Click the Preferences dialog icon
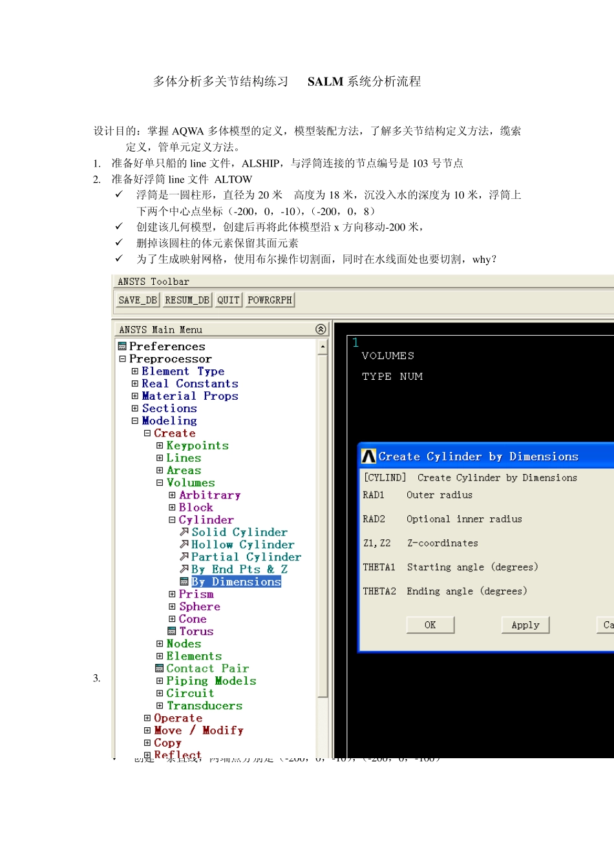The image size is (614, 868). pyautogui.click(x=122, y=347)
